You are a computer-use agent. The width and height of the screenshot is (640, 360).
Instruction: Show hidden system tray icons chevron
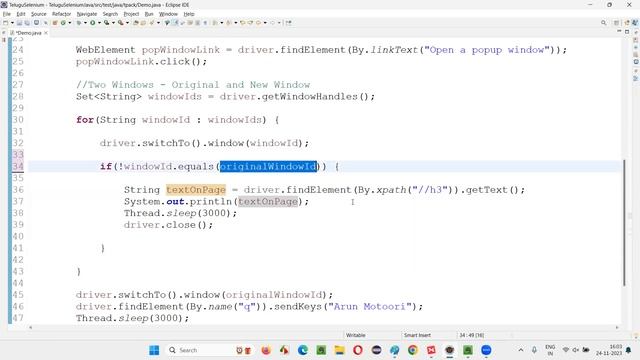coord(521,350)
